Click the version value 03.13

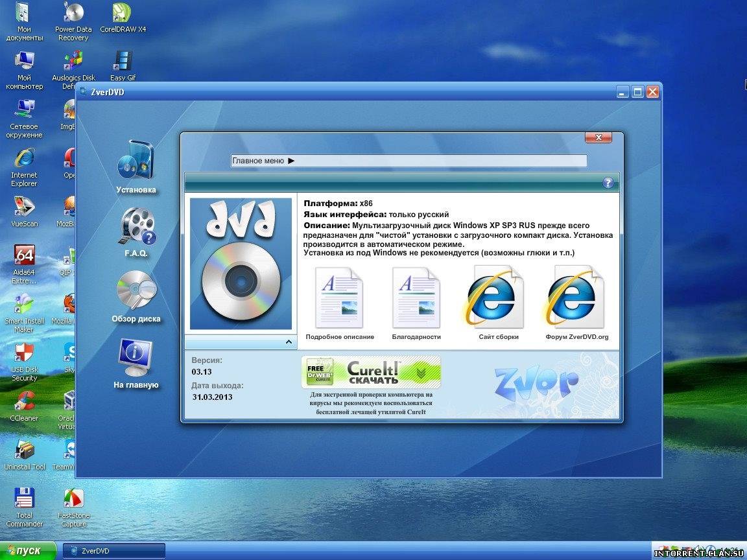[x=202, y=372]
